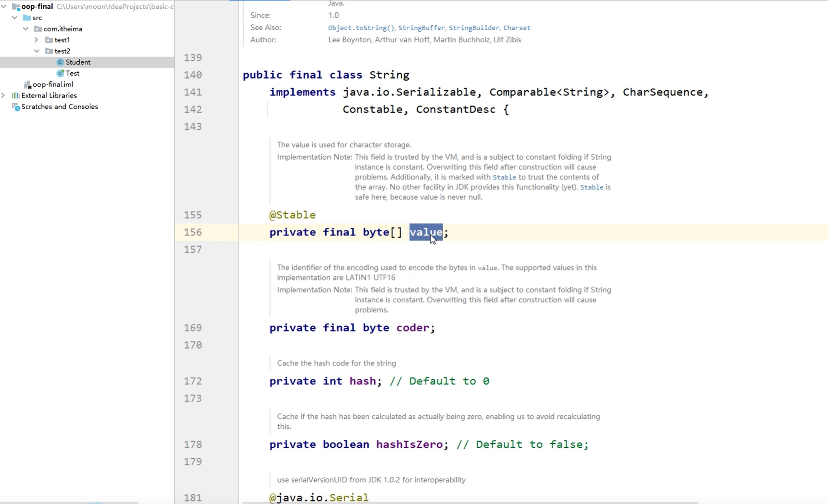Click line number 156 in gutter
The width and height of the screenshot is (828, 504).
tap(193, 232)
